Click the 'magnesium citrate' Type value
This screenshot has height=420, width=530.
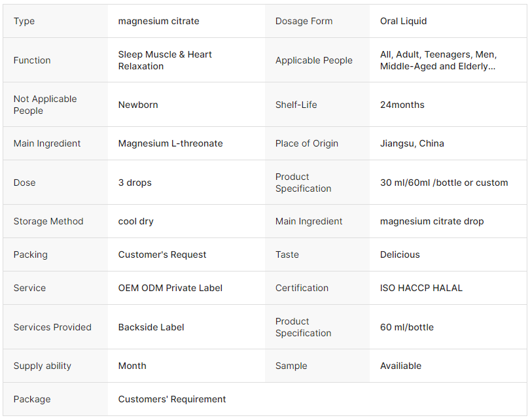click(x=158, y=21)
